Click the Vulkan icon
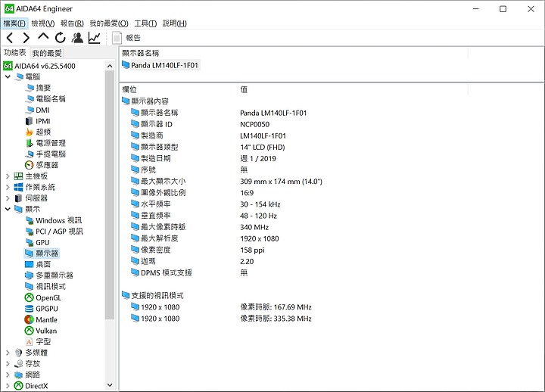This screenshot has width=545, height=392. (x=30, y=331)
